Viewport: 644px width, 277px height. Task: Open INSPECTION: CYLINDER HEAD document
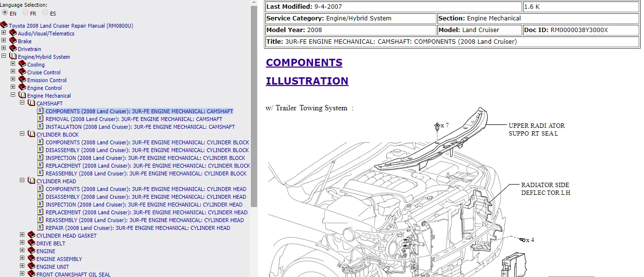tap(144, 205)
